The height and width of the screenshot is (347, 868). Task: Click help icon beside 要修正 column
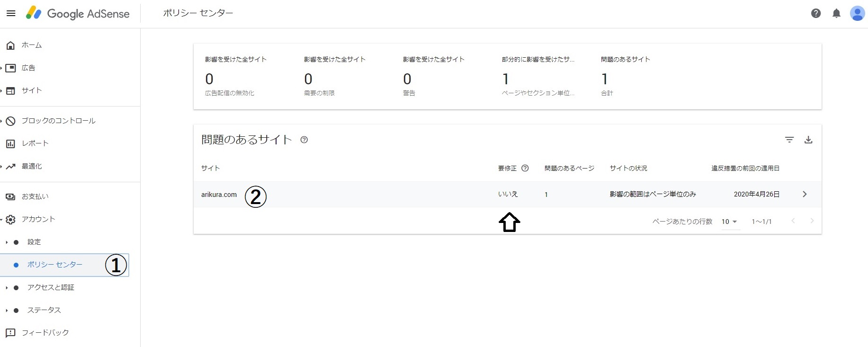pos(525,168)
